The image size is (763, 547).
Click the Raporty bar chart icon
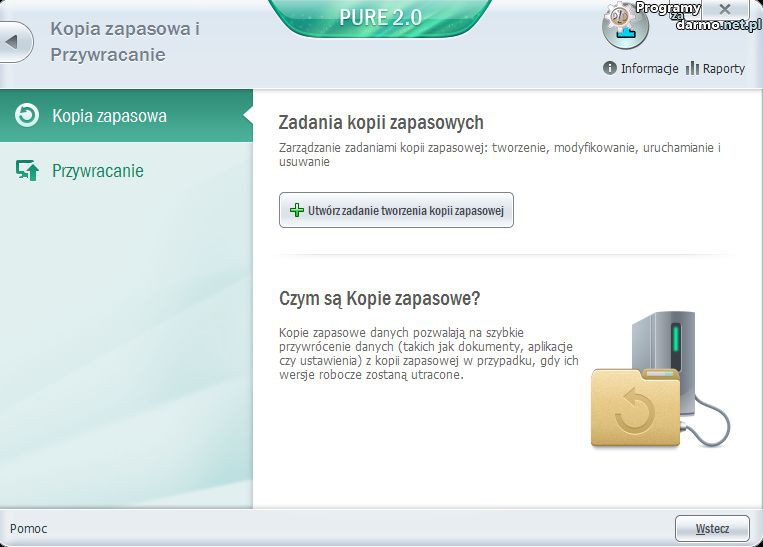tap(692, 68)
